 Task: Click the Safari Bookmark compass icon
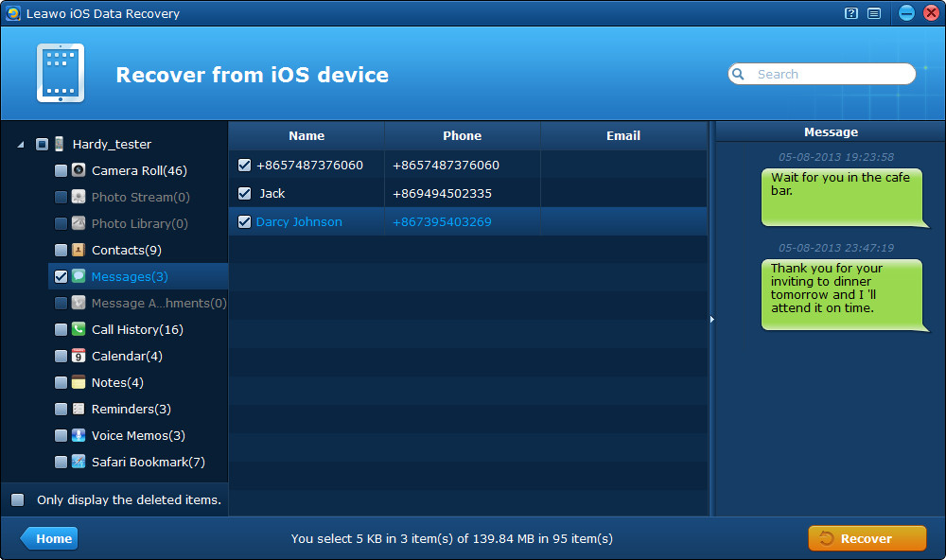pyautogui.click(x=79, y=462)
